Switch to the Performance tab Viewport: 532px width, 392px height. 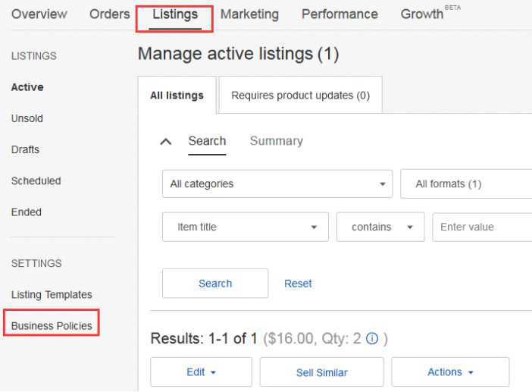(x=340, y=14)
